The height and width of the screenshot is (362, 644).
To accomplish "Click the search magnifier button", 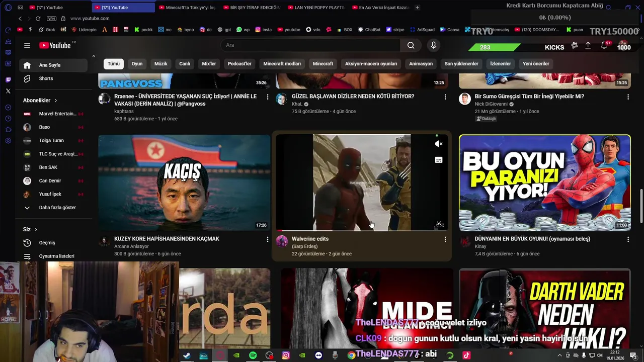I will [411, 45].
